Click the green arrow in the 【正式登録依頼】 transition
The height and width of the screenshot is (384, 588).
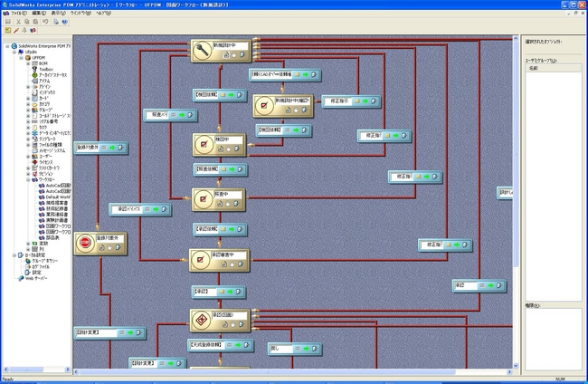[238, 345]
